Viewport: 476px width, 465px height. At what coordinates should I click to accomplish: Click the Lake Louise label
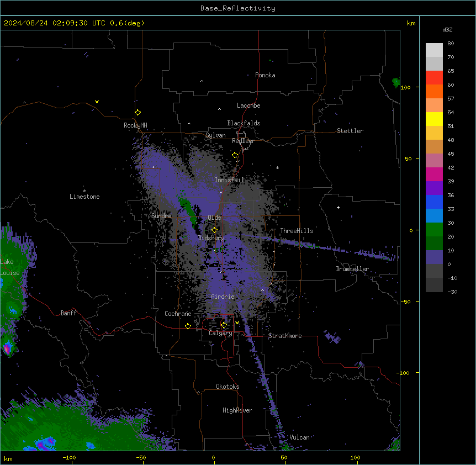pos(10,267)
